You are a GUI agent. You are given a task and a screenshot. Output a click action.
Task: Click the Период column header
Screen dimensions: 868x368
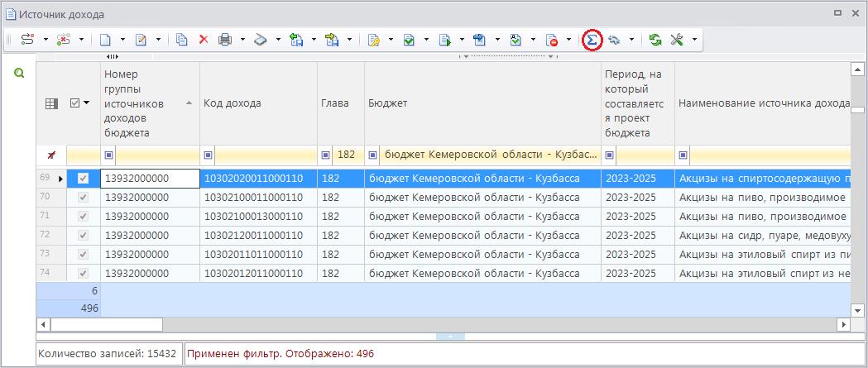pos(638,103)
